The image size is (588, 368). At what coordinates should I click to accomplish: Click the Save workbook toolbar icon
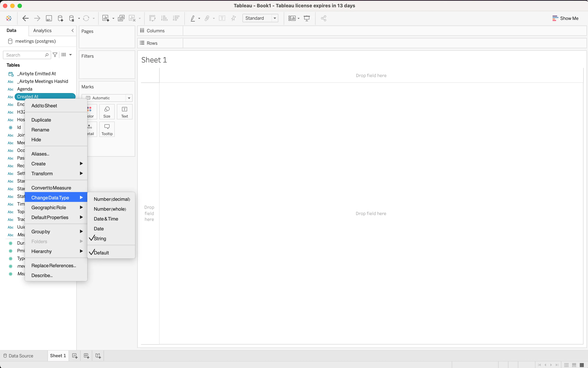pyautogui.click(x=49, y=18)
